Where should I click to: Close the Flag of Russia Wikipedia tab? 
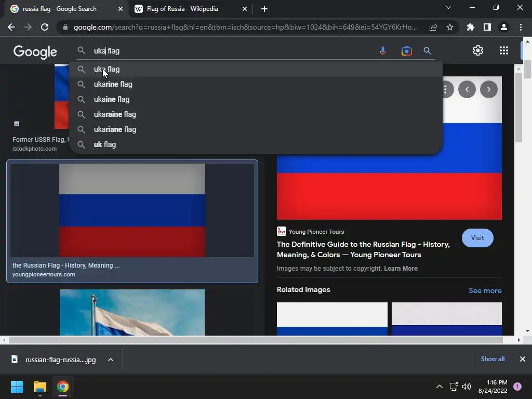pyautogui.click(x=245, y=9)
